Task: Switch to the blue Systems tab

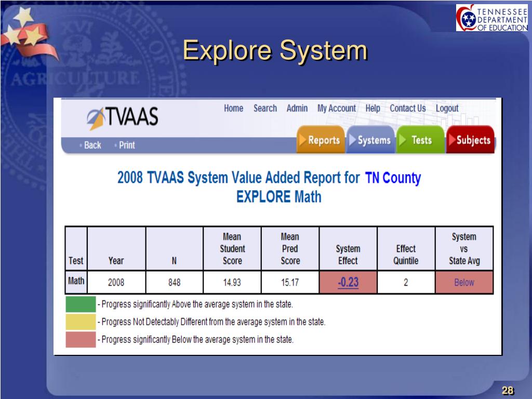Action: [x=371, y=139]
